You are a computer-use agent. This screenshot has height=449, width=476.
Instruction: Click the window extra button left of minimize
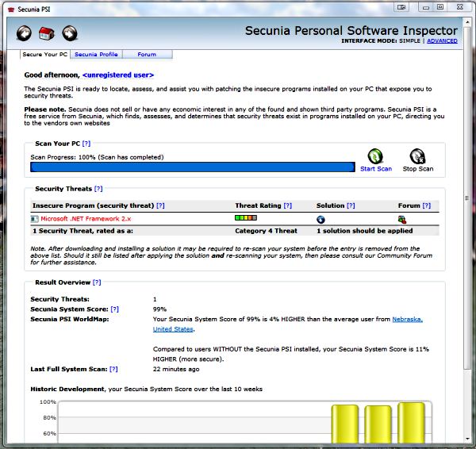(401, 7)
